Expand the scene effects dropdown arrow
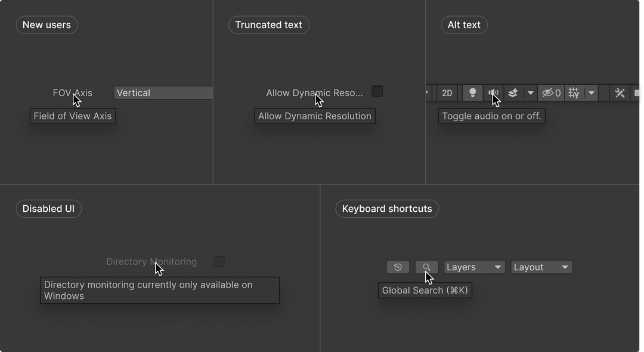The width and height of the screenshot is (644, 352). point(530,93)
